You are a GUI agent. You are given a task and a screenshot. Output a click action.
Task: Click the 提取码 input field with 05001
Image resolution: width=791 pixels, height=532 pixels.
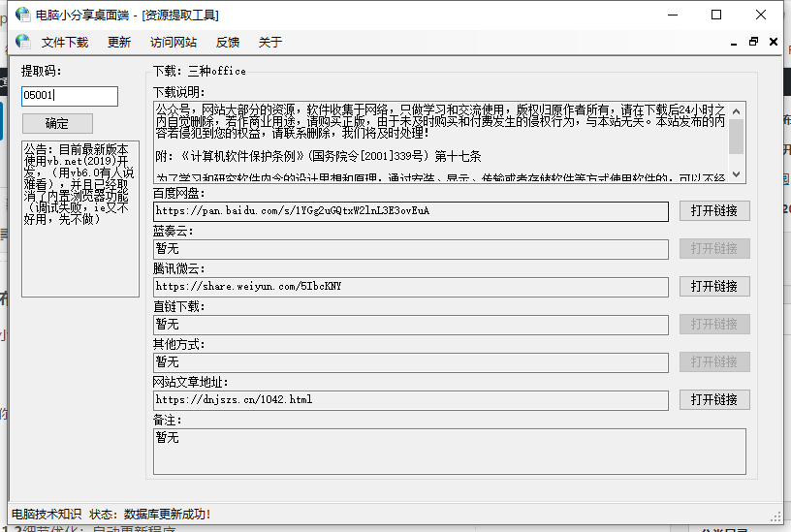70,96
